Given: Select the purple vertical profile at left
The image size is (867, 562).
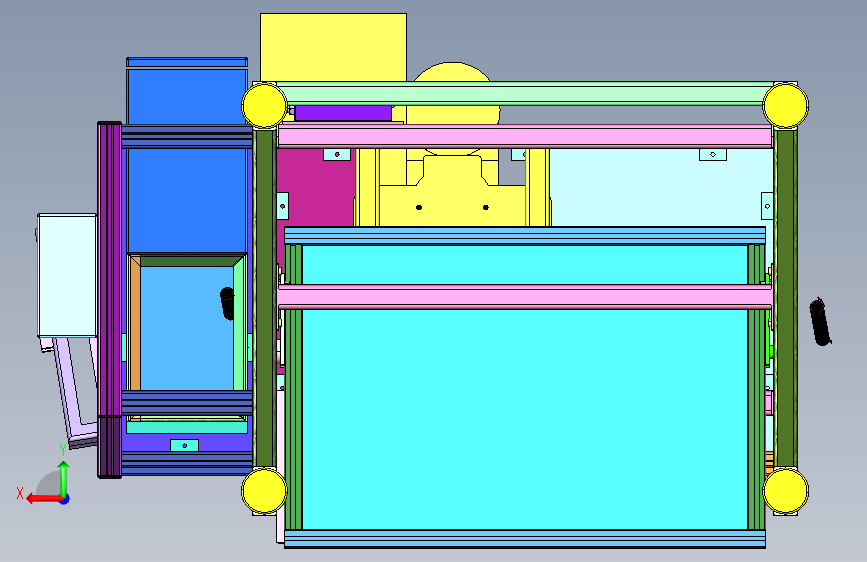Looking at the screenshot, I should (109, 299).
